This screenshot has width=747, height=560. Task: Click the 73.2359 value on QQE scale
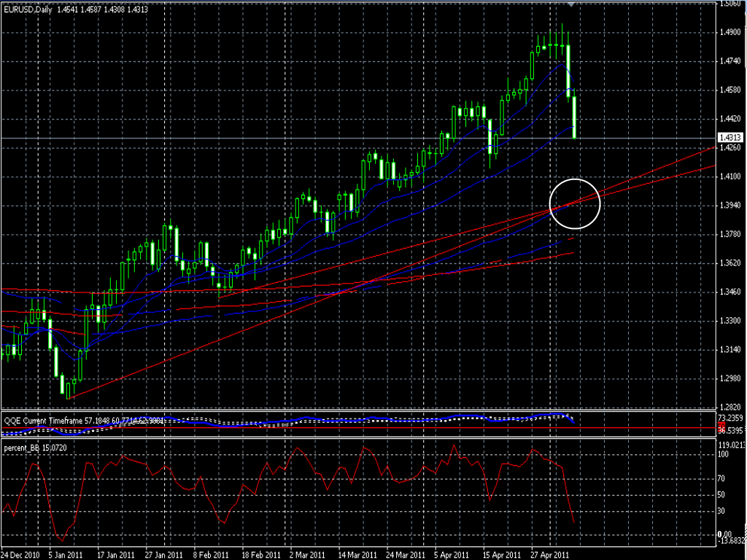732,418
